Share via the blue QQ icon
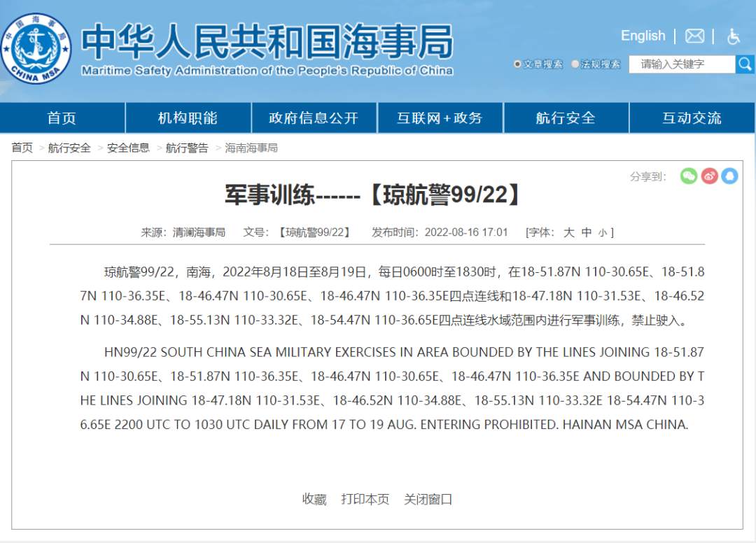756x543 pixels. coord(729,176)
